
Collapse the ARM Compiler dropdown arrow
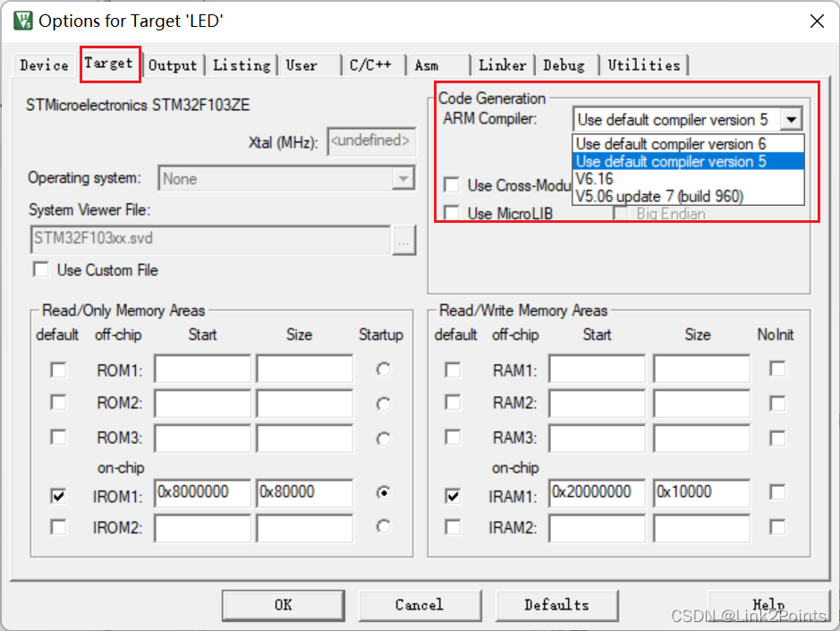point(792,119)
